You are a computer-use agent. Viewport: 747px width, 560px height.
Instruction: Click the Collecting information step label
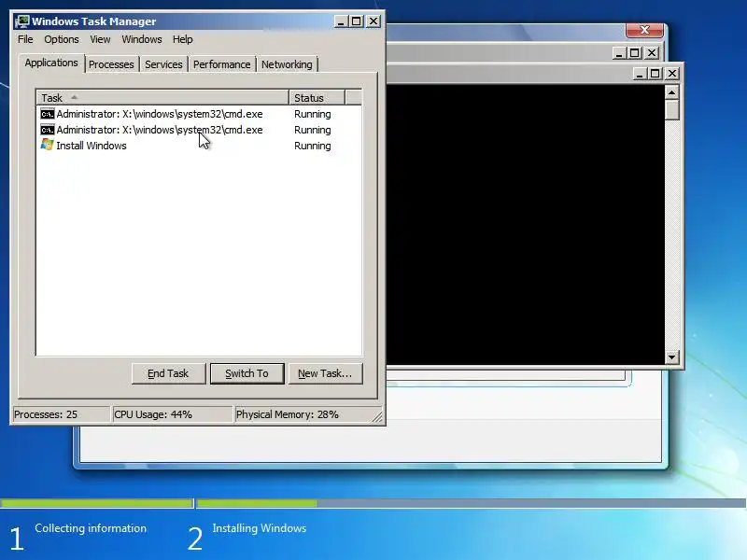91,528
